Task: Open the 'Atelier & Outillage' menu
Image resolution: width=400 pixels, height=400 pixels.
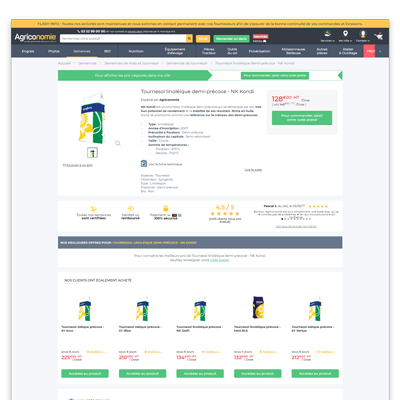Action: point(348,51)
